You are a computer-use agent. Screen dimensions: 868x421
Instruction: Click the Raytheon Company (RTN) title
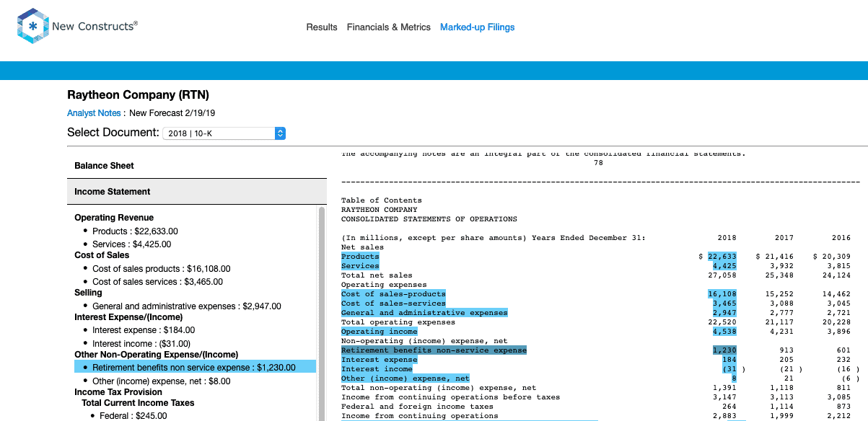point(139,95)
